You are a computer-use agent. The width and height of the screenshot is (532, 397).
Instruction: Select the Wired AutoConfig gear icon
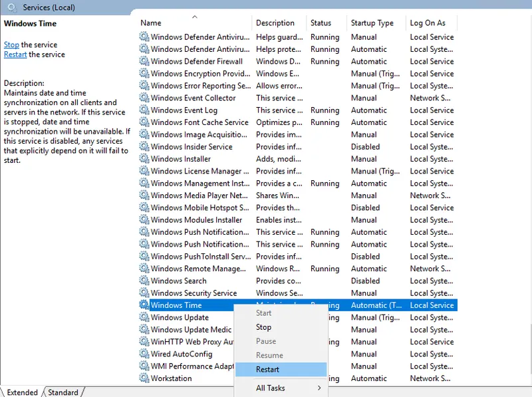coord(144,354)
